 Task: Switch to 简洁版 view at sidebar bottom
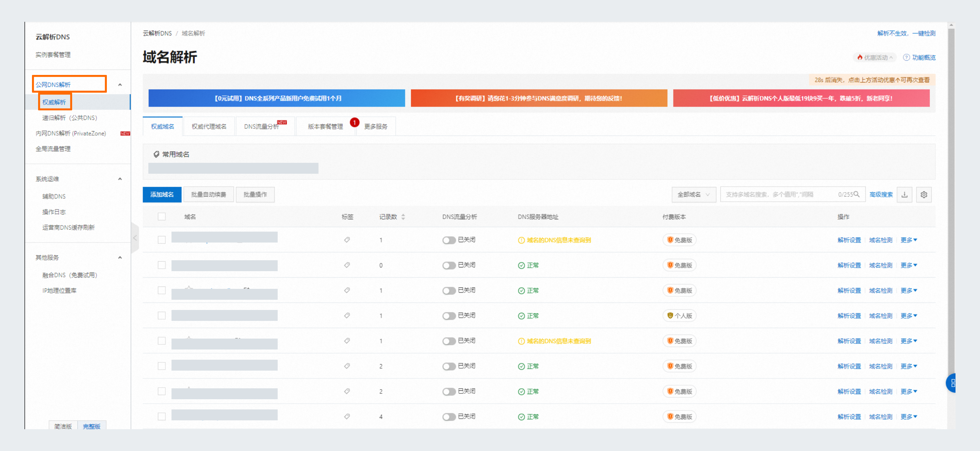click(63, 425)
